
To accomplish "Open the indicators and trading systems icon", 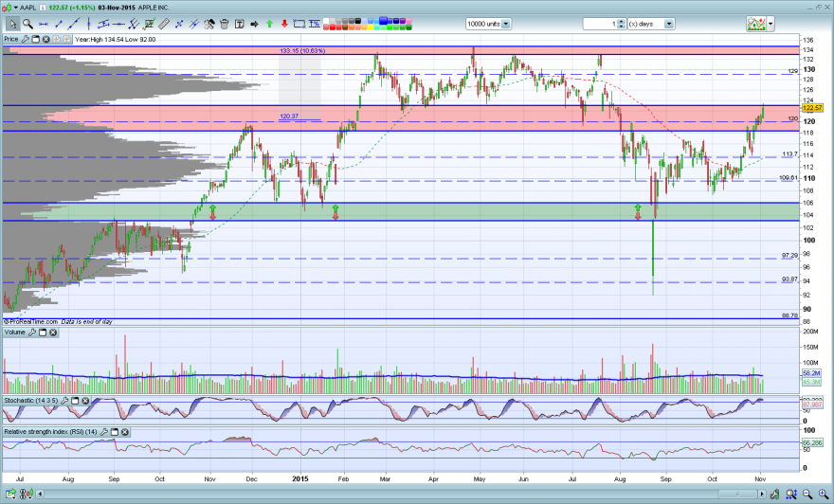I will tap(756, 24).
